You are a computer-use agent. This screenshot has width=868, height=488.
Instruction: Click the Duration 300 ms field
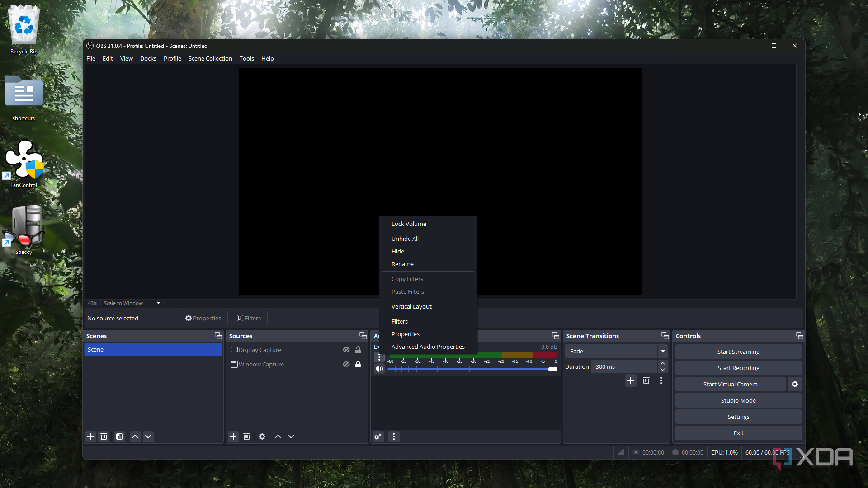(x=624, y=366)
